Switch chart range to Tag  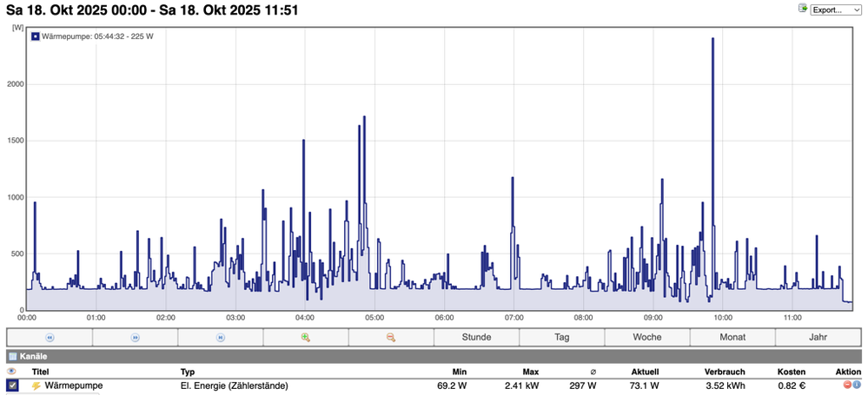[561, 337]
